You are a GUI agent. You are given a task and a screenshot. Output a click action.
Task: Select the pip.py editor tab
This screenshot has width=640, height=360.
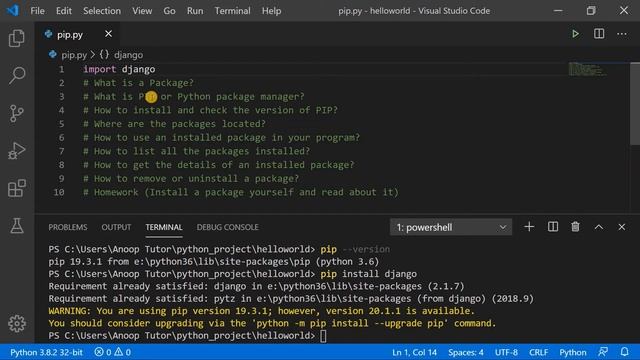click(x=78, y=34)
